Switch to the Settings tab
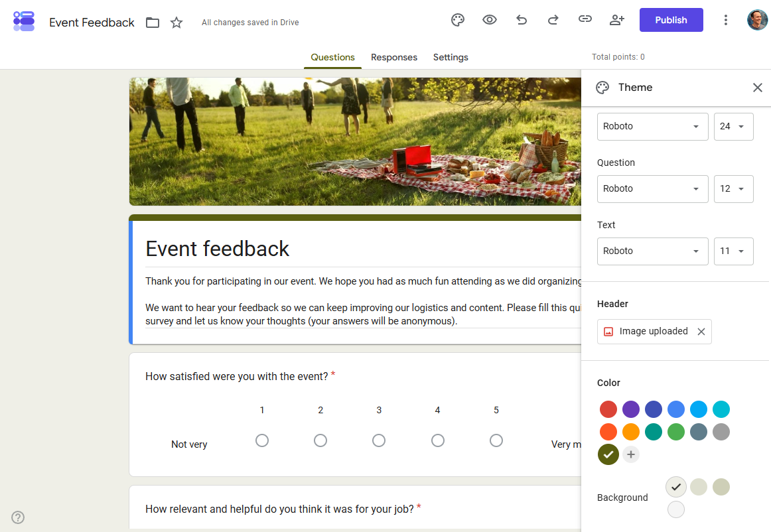This screenshot has width=771, height=532. pos(451,57)
